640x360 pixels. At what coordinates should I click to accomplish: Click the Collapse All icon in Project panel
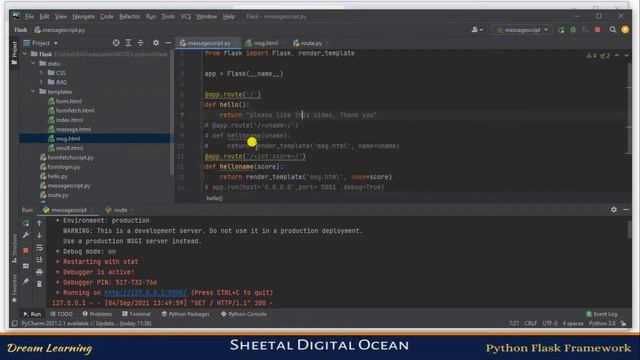coord(141,43)
